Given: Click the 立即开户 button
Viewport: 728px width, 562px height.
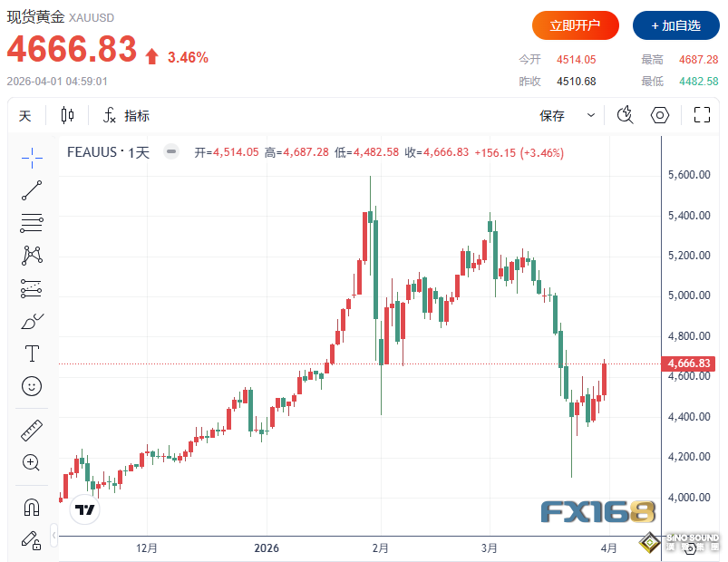Looking at the screenshot, I should pos(574,25).
